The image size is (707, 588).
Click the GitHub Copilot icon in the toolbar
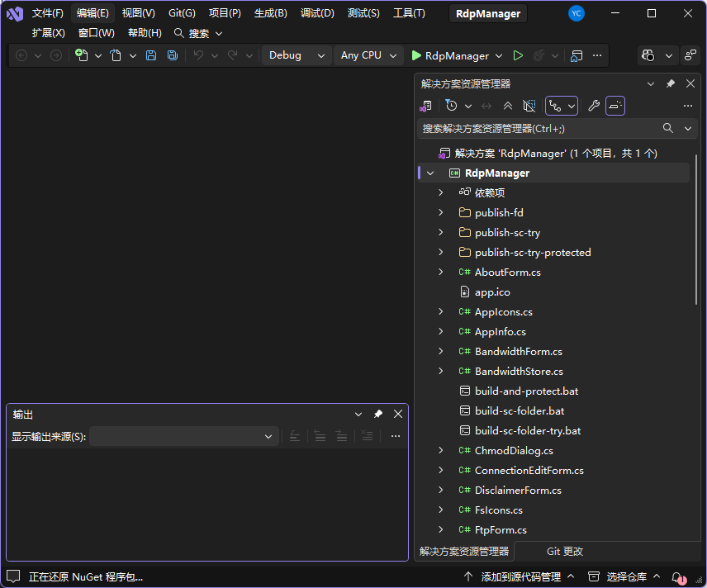(648, 55)
